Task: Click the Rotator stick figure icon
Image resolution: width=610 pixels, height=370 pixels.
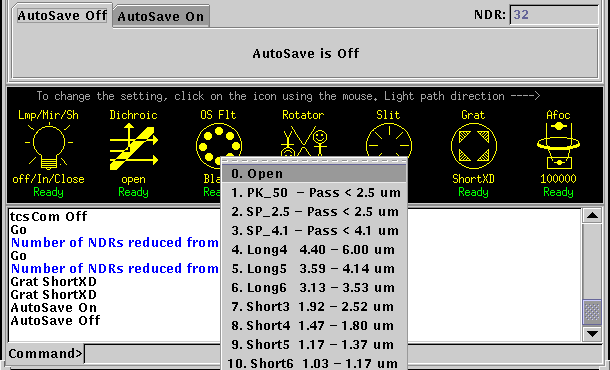Action: (x=304, y=141)
